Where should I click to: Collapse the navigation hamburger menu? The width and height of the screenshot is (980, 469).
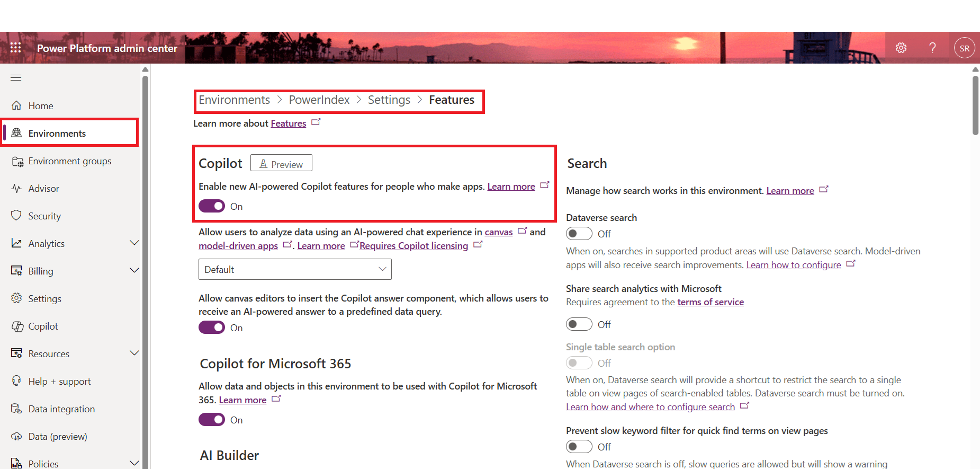(x=16, y=78)
